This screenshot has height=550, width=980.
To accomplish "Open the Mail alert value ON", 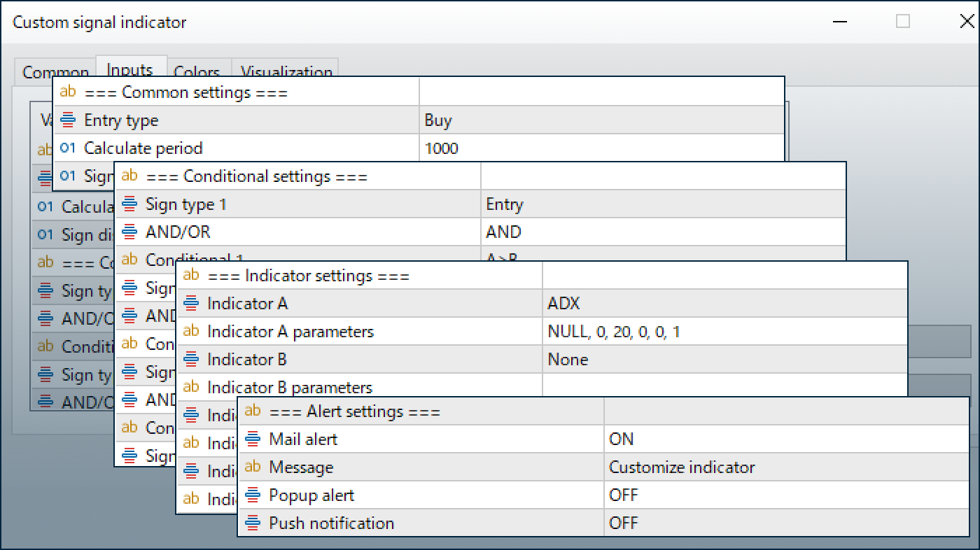I will click(786, 439).
